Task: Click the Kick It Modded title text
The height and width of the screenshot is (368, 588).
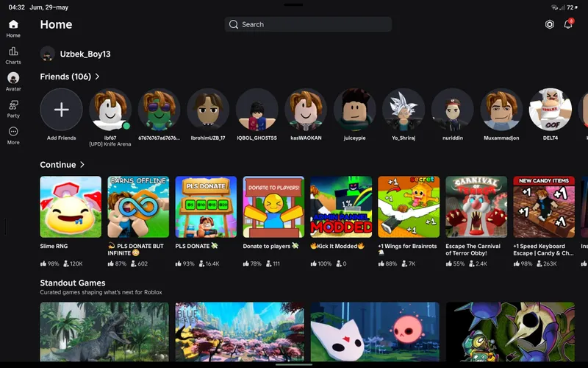Action: [x=337, y=247]
